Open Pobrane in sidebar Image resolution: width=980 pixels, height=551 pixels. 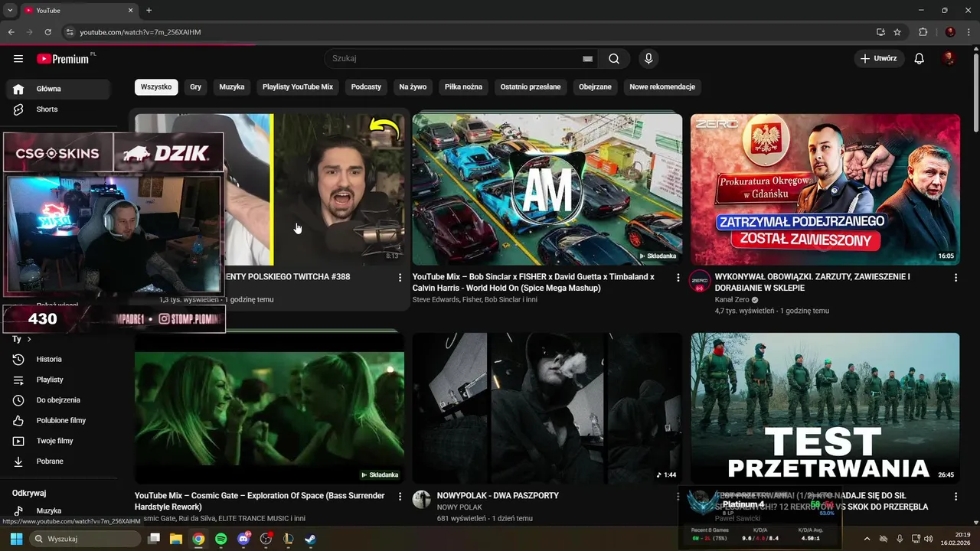58,461
